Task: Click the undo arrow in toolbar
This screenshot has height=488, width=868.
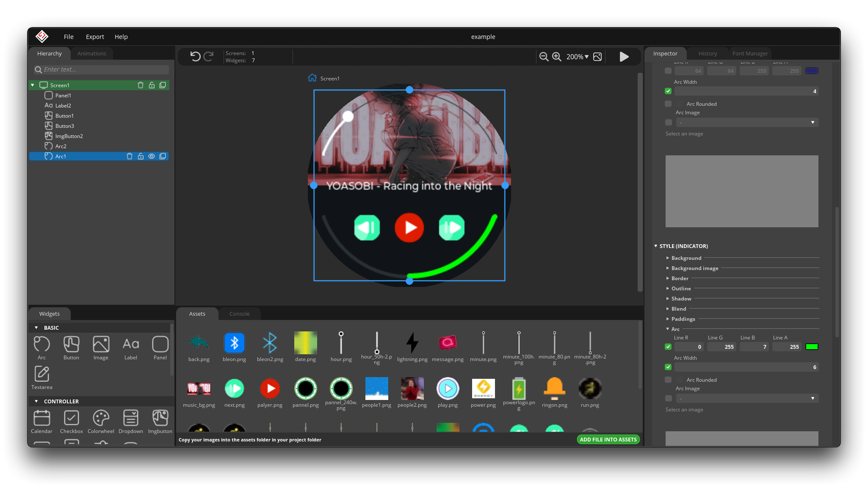Action: [x=195, y=56]
